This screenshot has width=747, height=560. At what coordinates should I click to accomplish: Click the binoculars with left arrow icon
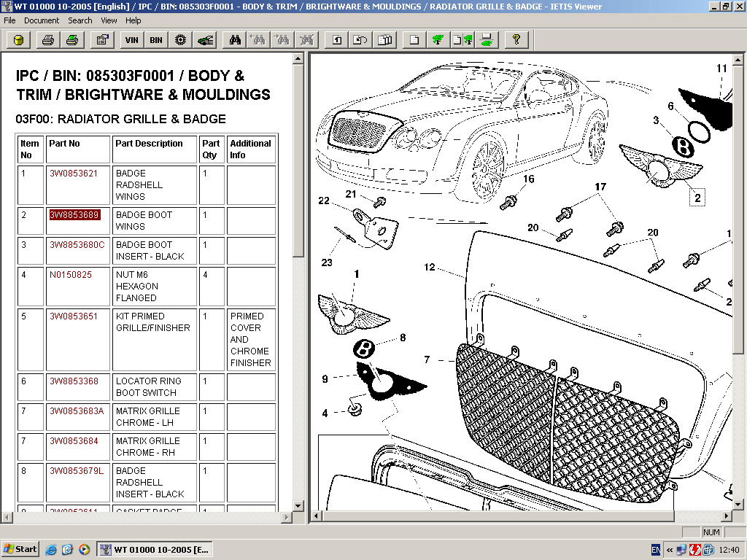click(x=259, y=40)
